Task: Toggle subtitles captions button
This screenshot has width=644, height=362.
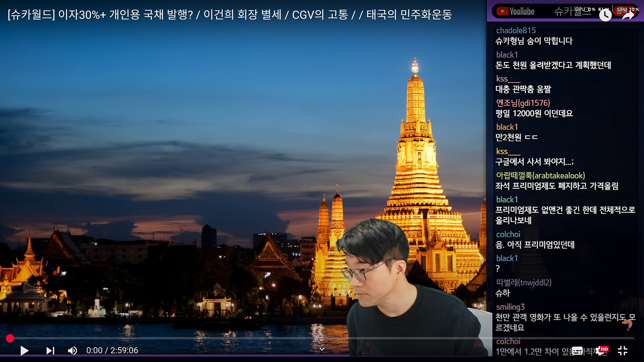Action: [577, 351]
